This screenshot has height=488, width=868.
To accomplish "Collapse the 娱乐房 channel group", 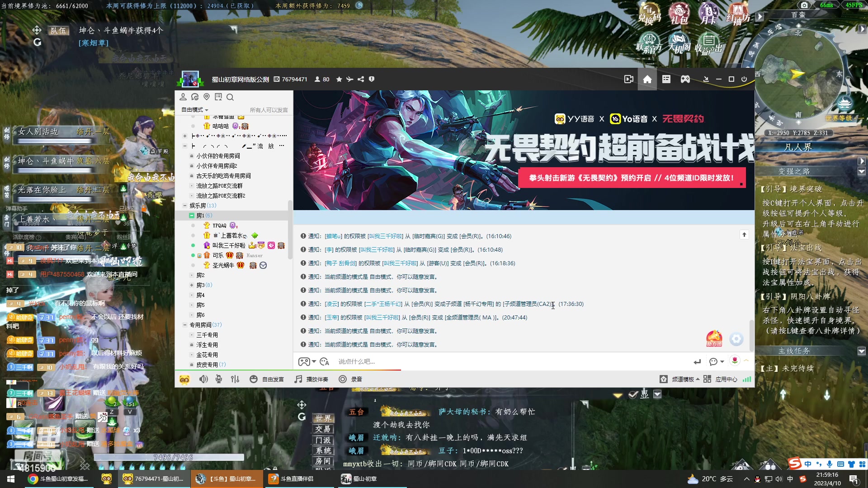I will tap(184, 206).
